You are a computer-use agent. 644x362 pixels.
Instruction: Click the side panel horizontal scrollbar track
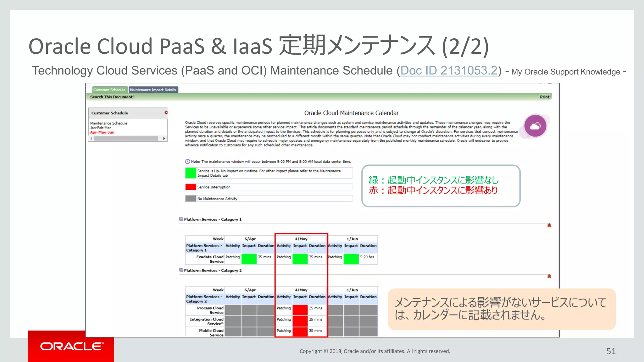point(126,138)
